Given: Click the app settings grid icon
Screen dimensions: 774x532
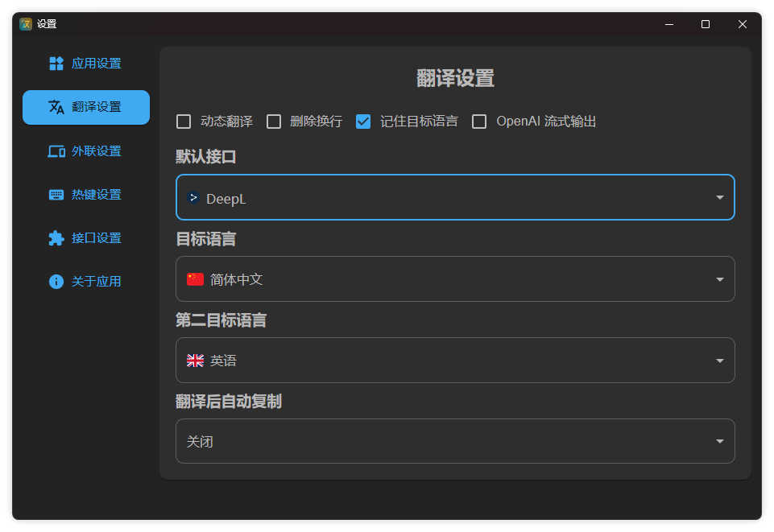Looking at the screenshot, I should [56, 64].
